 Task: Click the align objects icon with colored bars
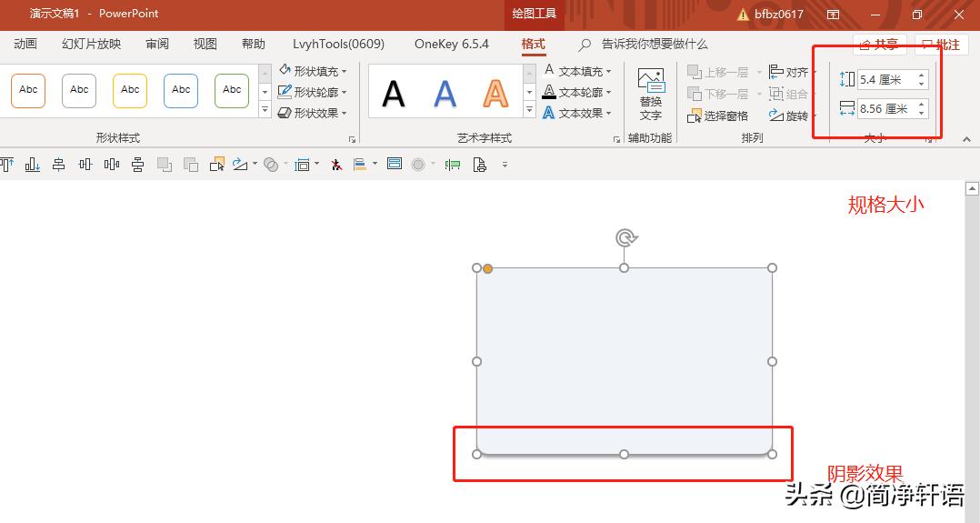pyautogui.click(x=360, y=165)
